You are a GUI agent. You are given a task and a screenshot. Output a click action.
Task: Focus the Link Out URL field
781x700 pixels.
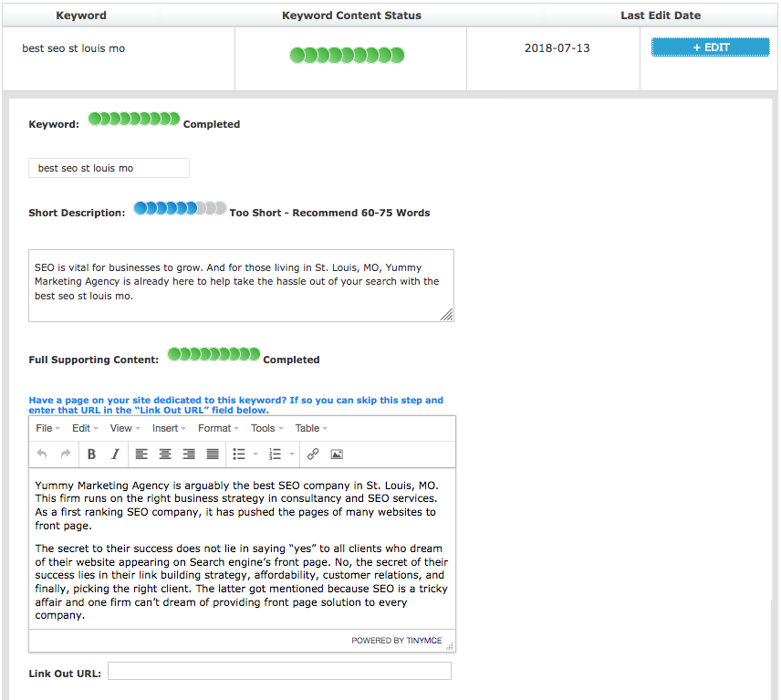(279, 671)
